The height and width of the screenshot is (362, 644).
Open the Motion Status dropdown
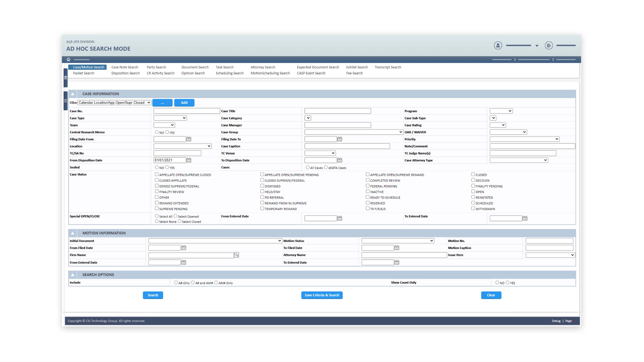click(x=397, y=241)
